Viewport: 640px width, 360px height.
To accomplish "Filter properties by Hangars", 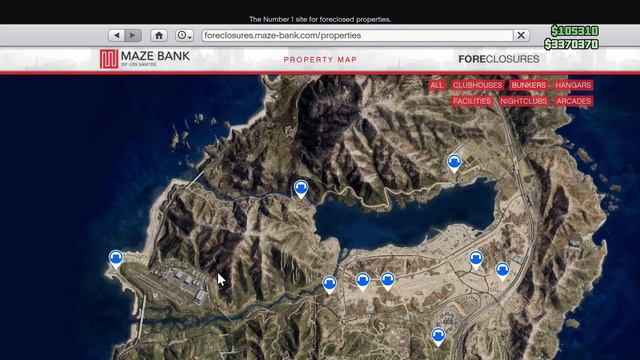I will (573, 85).
